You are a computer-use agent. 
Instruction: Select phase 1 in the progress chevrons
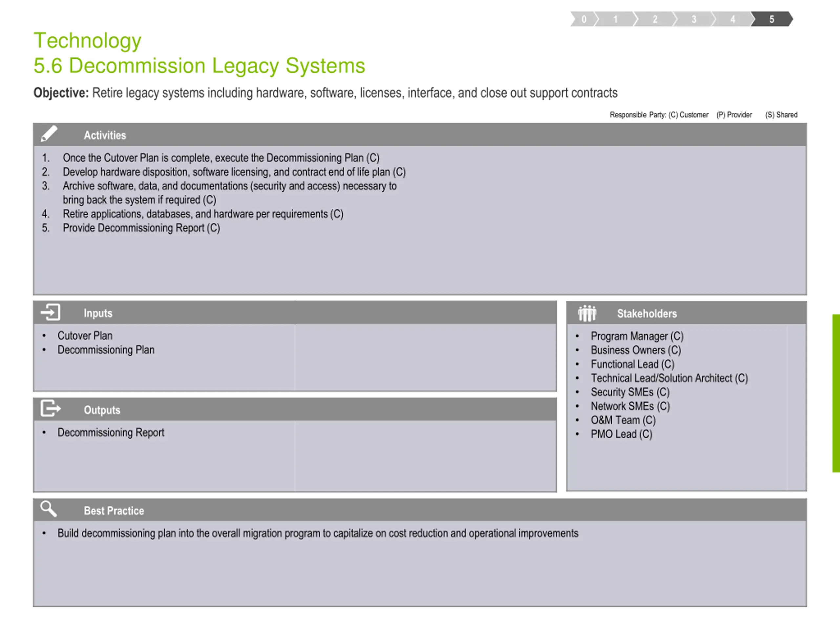point(616,19)
